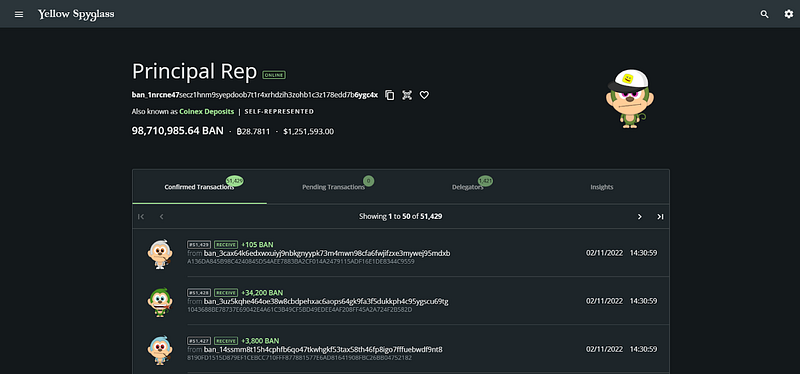Go to the previous transactions page
The height and width of the screenshot is (374, 800).
(161, 216)
